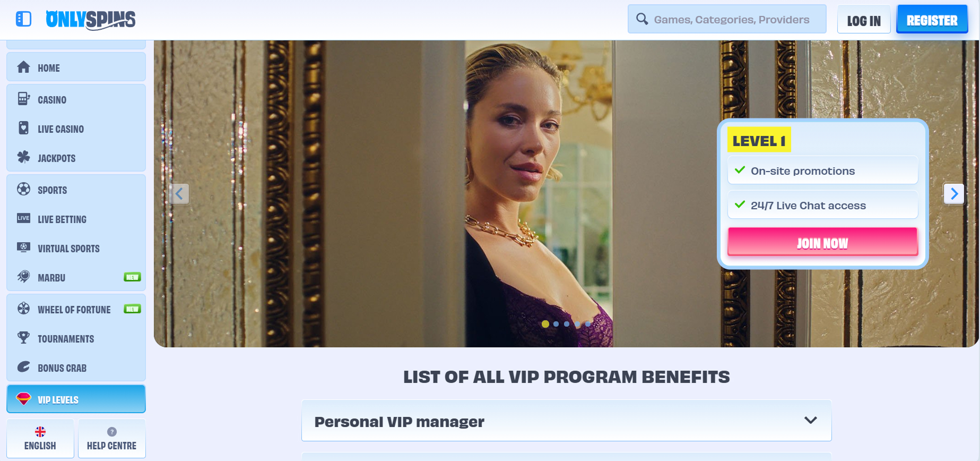Click the pink Join Now button

[x=822, y=242]
